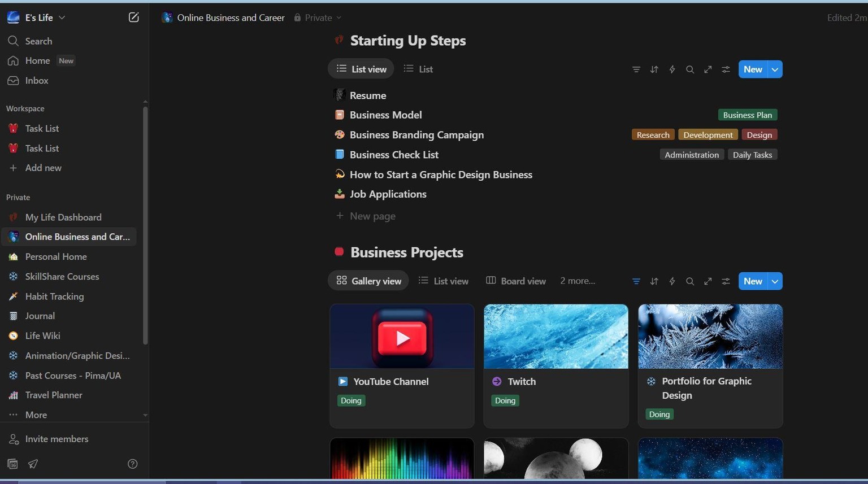Open the E's Life workspace switcher
The width and height of the screenshot is (868, 484).
coord(37,18)
